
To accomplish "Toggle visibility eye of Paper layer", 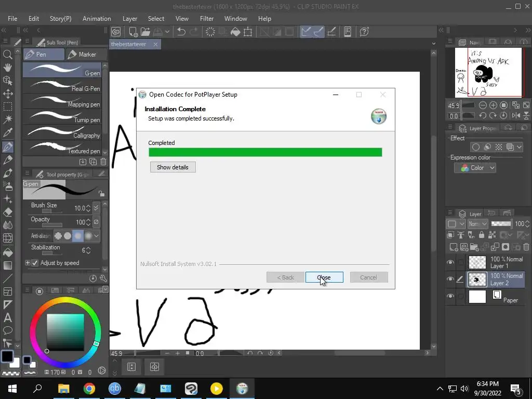I will coord(450,296).
